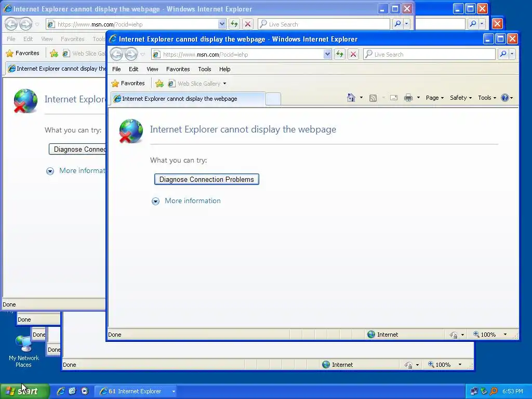Screen dimensions: 532x399
Task: Click Internet zone in rear window status bar
Action: (338, 365)
